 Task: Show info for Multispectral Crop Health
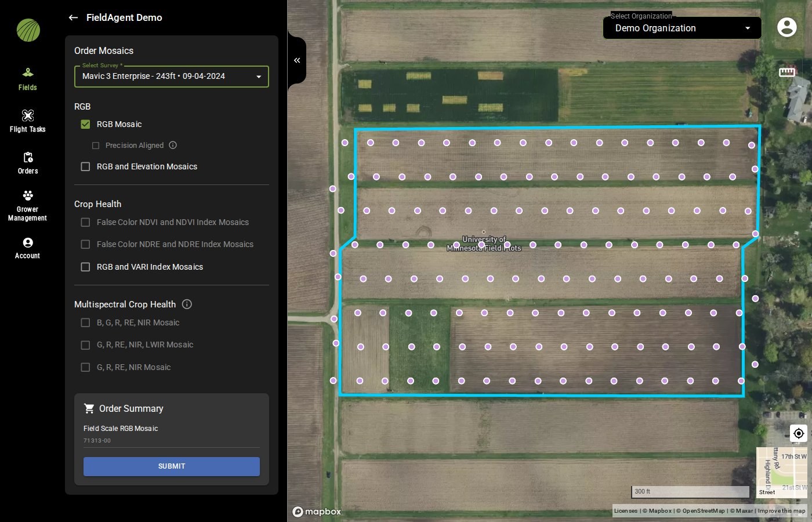coord(187,304)
